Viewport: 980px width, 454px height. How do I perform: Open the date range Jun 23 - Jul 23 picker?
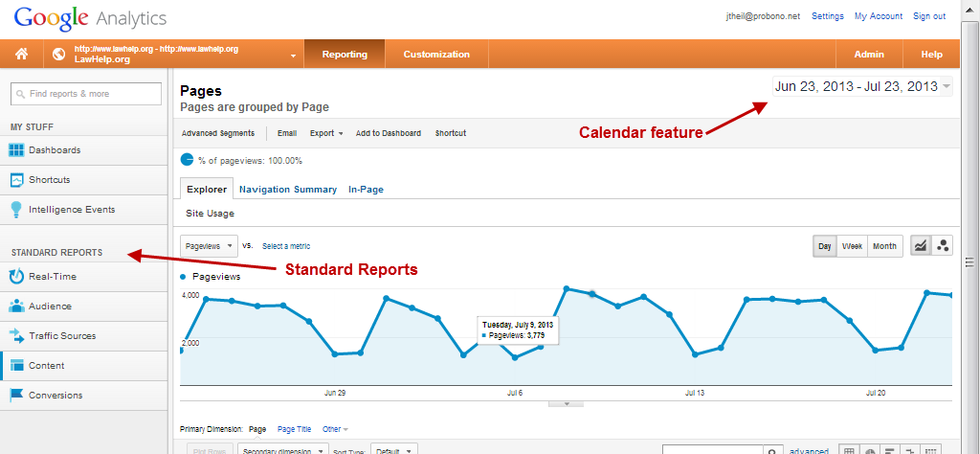pos(863,86)
